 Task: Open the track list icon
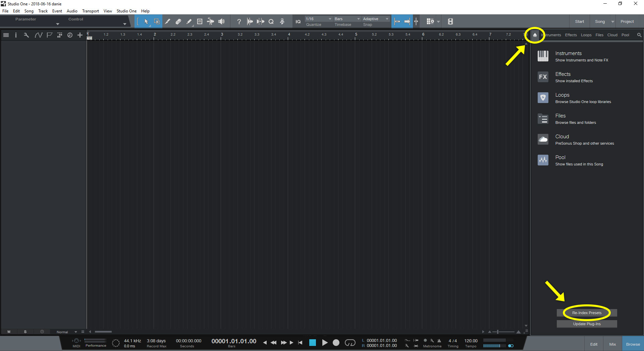6,35
